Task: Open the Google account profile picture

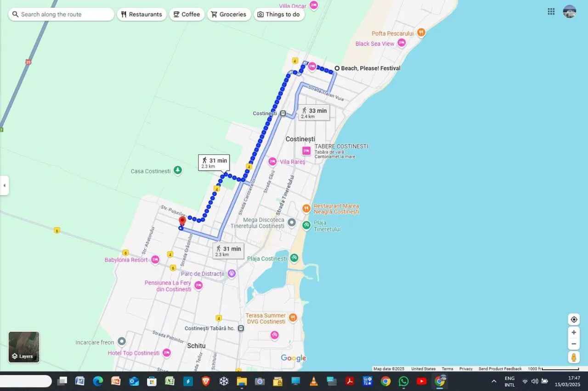Action: pyautogui.click(x=570, y=11)
